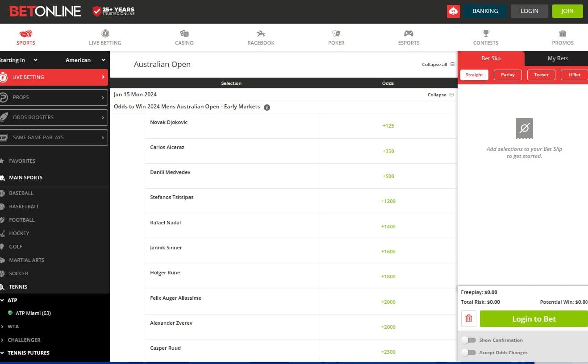The image size is (588, 364).
Task: Click the Golf icon in sidebar
Action: [3, 247]
